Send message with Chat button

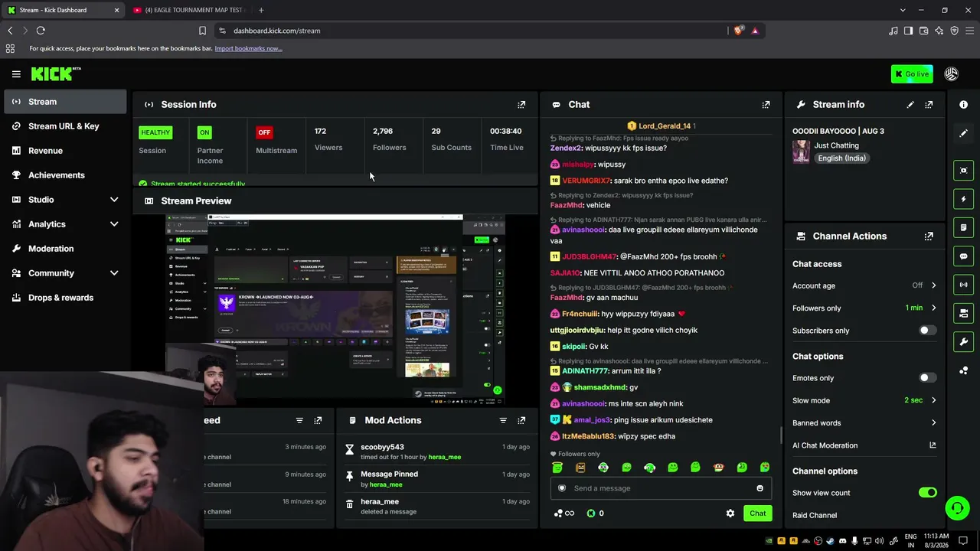point(757,514)
